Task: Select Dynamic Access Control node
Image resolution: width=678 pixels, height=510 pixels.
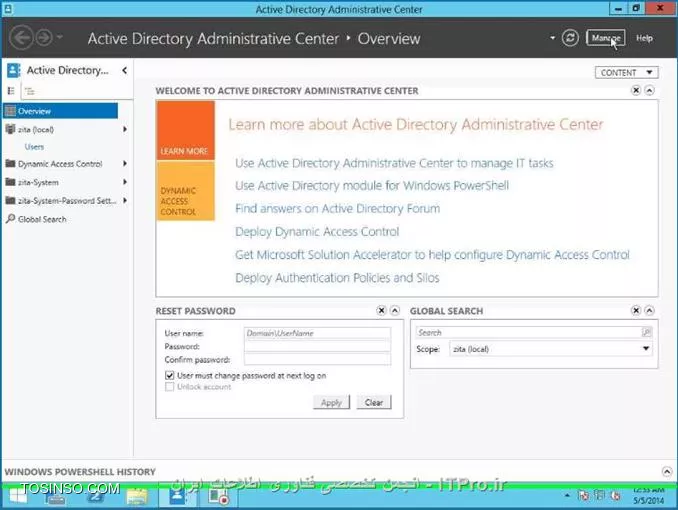Action: [x=60, y=164]
